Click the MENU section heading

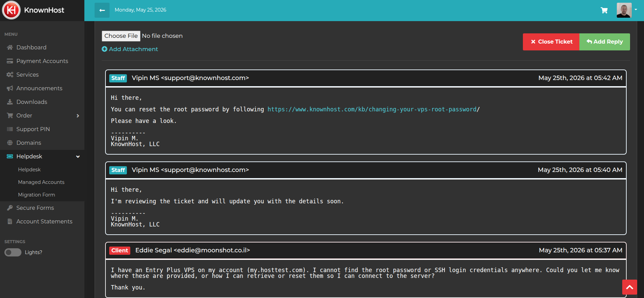(x=11, y=34)
